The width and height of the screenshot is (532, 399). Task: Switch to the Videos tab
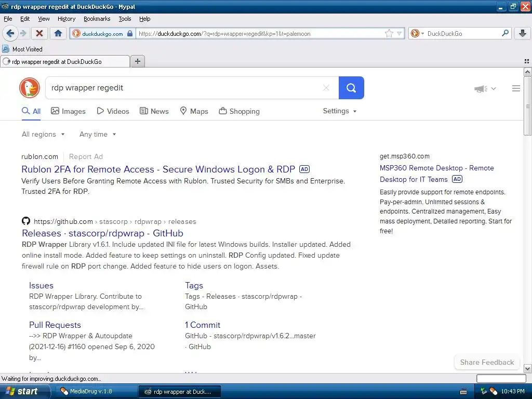pos(113,111)
